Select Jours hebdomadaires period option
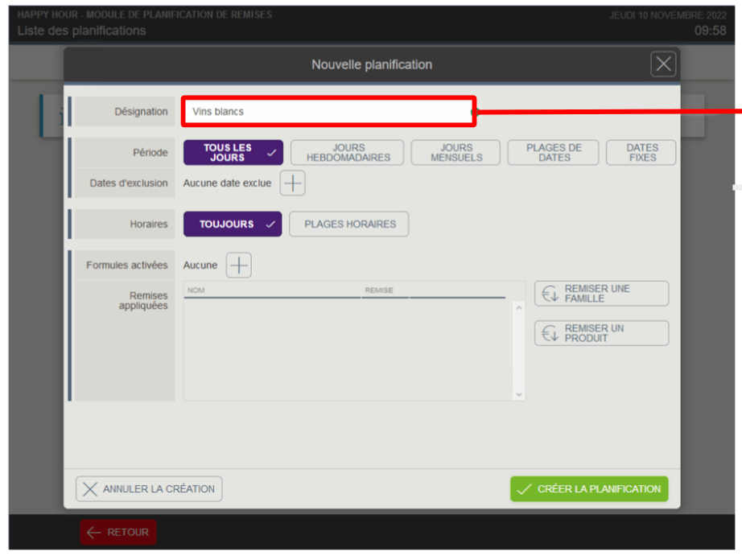Image resolution: width=742 pixels, height=560 pixels. (348, 152)
